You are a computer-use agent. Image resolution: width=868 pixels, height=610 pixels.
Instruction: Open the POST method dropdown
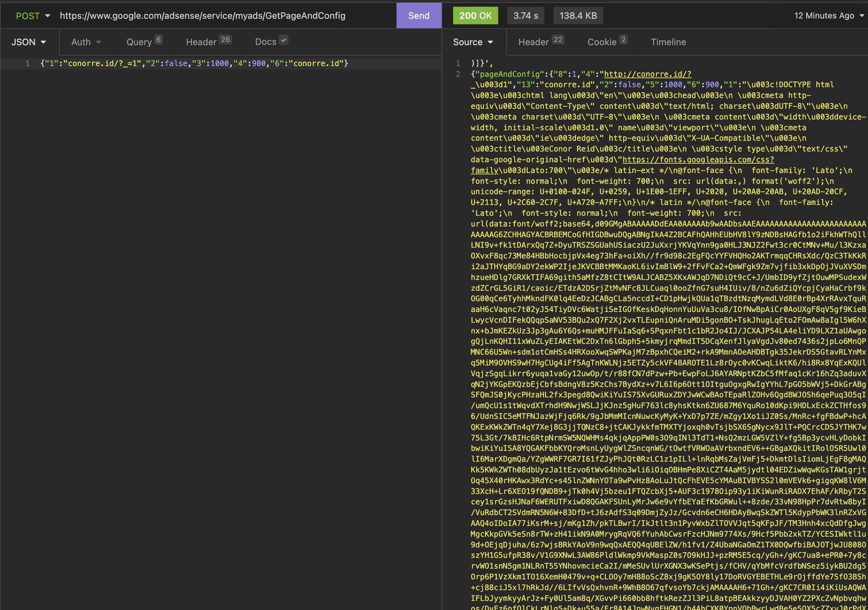click(33, 16)
